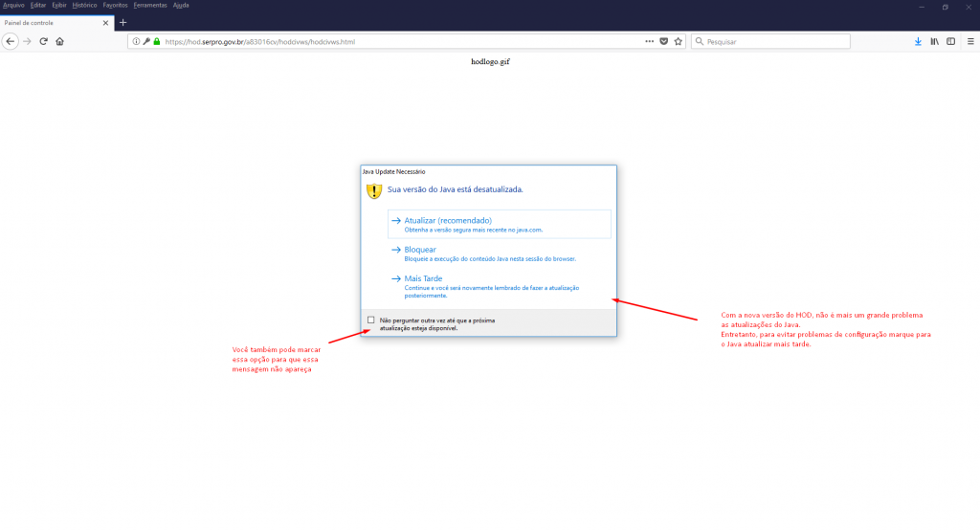
Task: Bookmark this page with the star icon
Action: point(678,41)
